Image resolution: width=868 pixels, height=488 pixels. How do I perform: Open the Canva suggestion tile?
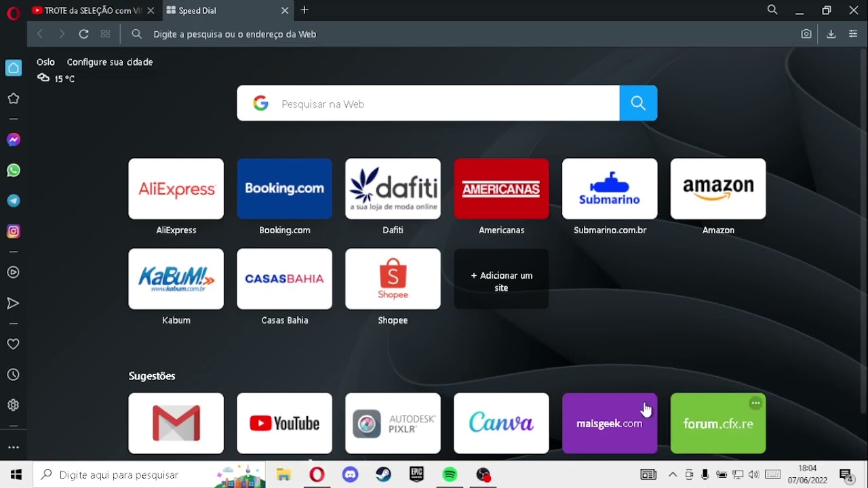[x=501, y=423]
